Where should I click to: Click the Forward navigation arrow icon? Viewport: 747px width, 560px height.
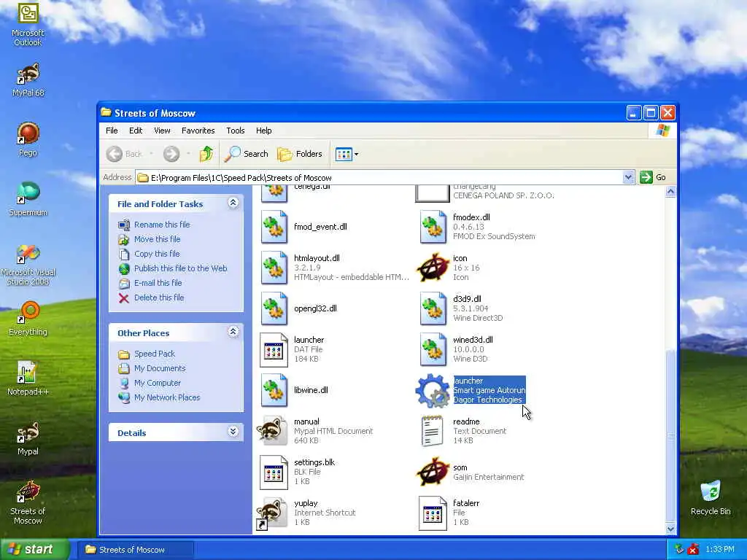(x=171, y=154)
